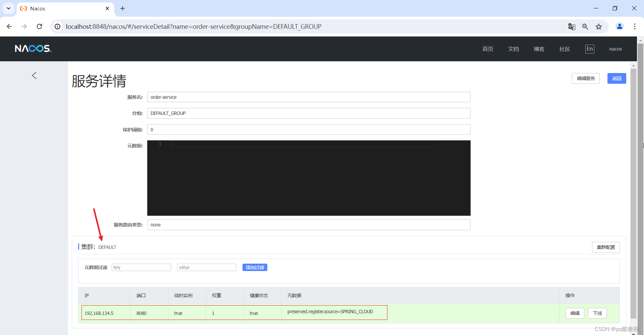This screenshot has height=335, width=644.
Task: Click the 添加过滤 button
Action: [255, 267]
